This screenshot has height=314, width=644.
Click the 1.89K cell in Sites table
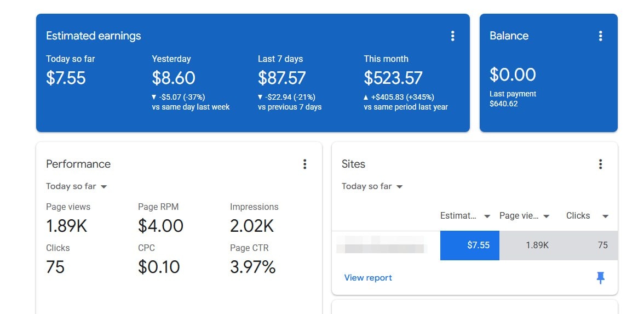pos(529,246)
